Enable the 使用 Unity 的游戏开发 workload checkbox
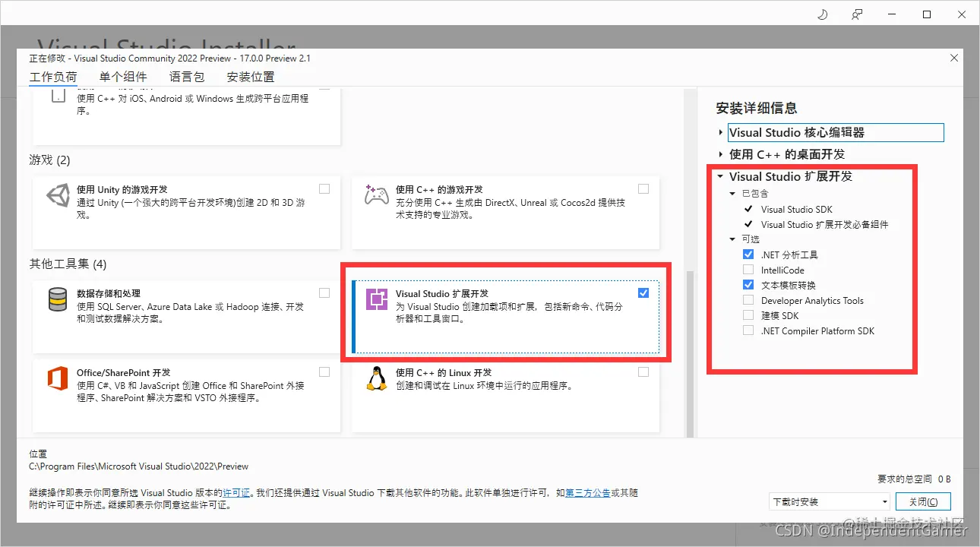Viewport: 980px width, 547px height. click(324, 188)
